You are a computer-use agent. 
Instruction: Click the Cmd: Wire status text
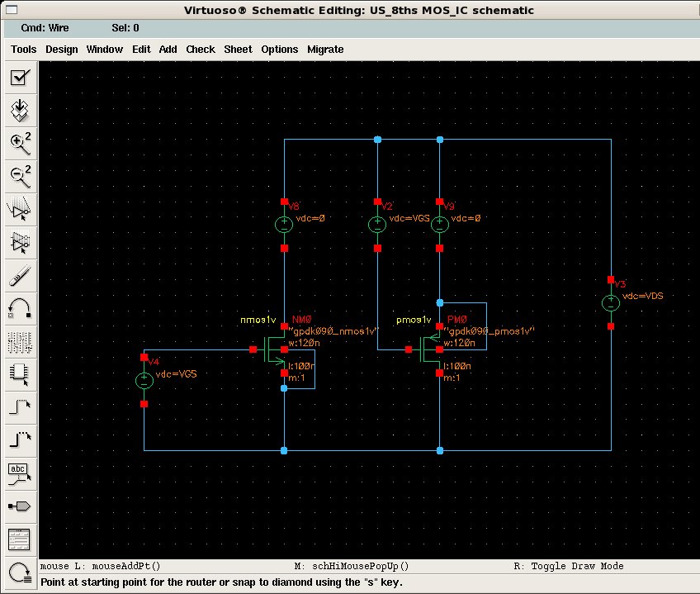point(45,28)
